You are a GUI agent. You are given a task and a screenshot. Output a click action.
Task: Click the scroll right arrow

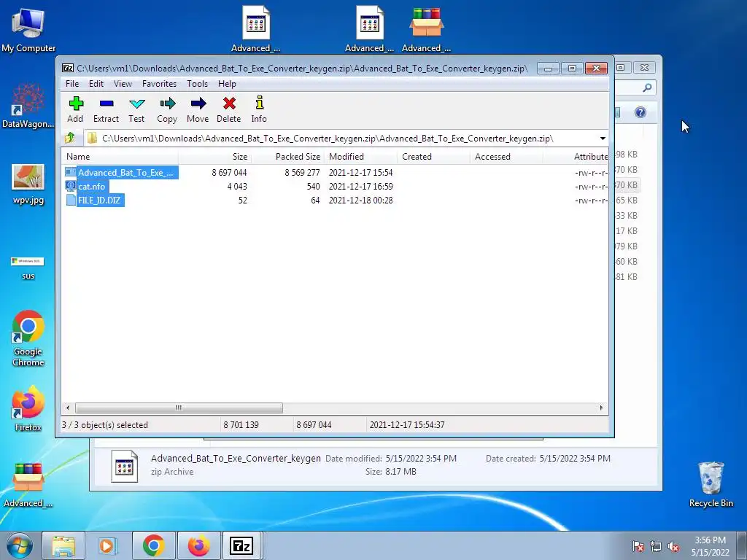coord(601,408)
